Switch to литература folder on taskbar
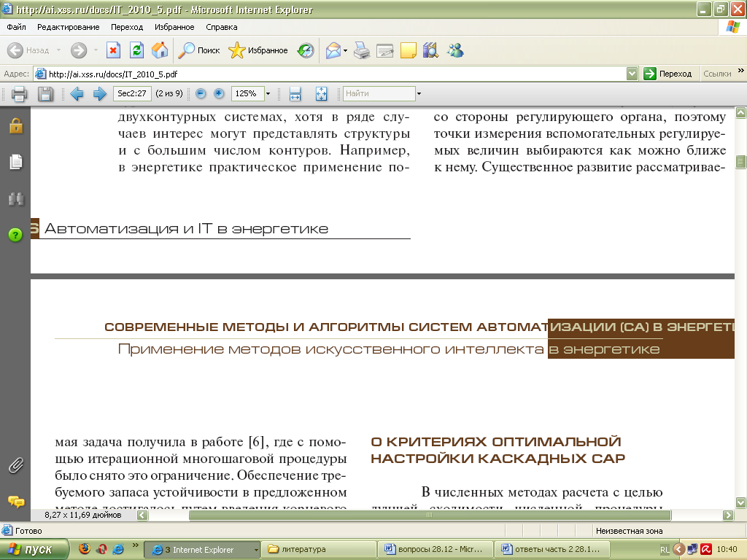Viewport: 747px width, 560px height. (320, 550)
